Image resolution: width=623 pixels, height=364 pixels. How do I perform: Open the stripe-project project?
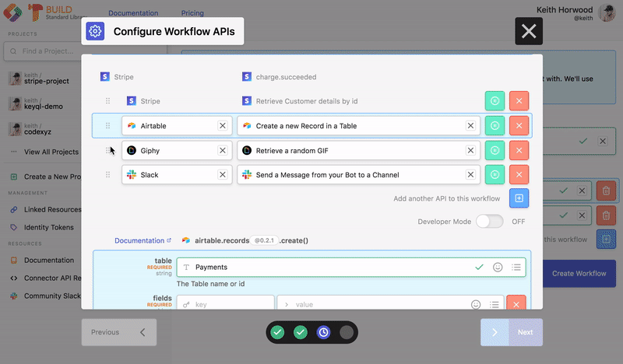coord(39,79)
